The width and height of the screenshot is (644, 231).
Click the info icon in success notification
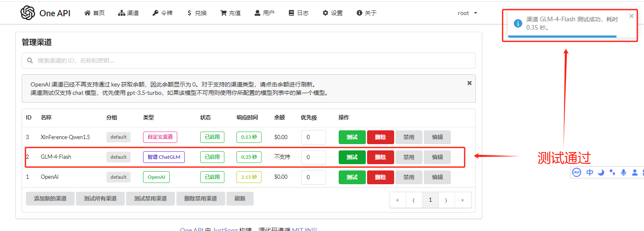tap(518, 23)
